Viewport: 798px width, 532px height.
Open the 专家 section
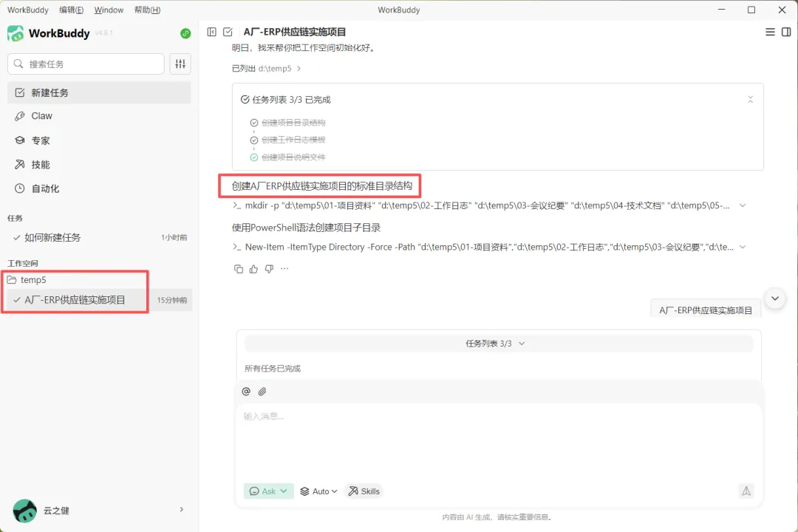pos(99,140)
